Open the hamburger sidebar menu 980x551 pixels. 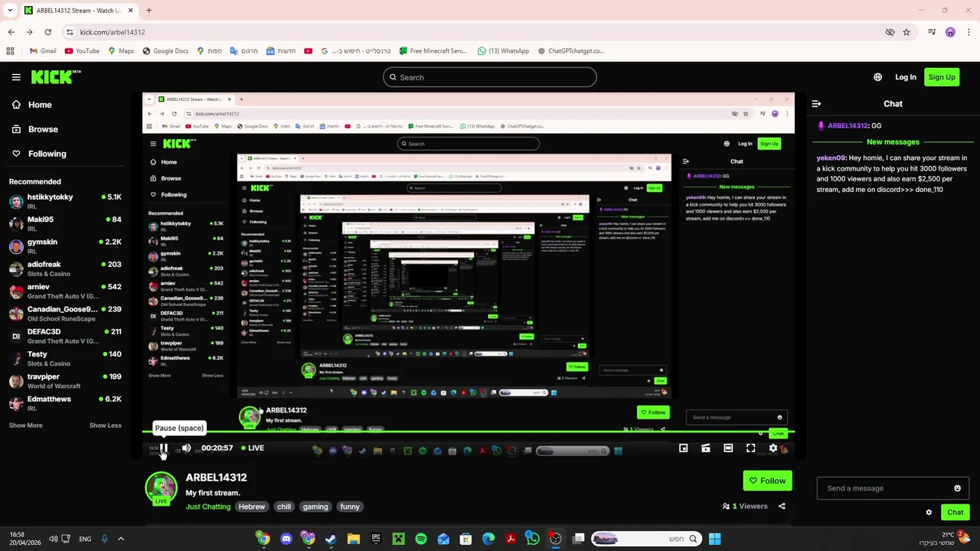click(16, 77)
